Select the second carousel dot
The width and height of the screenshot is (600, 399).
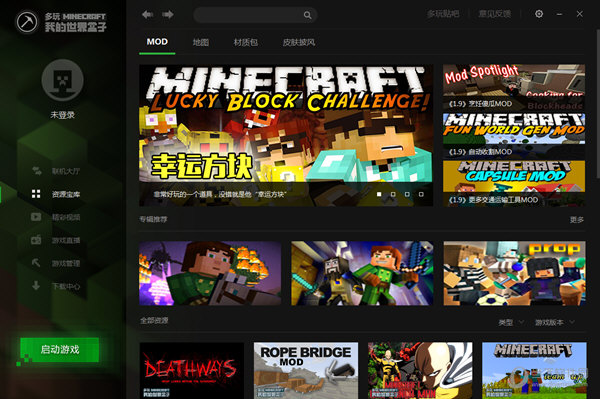[393, 194]
